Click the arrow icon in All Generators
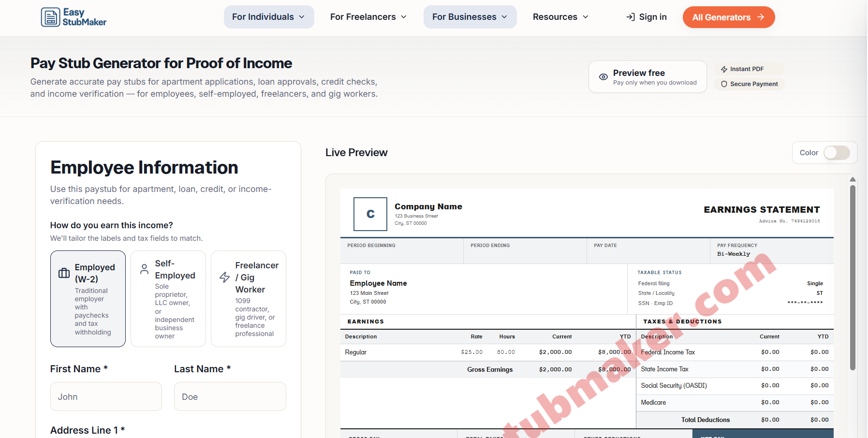 761,17
